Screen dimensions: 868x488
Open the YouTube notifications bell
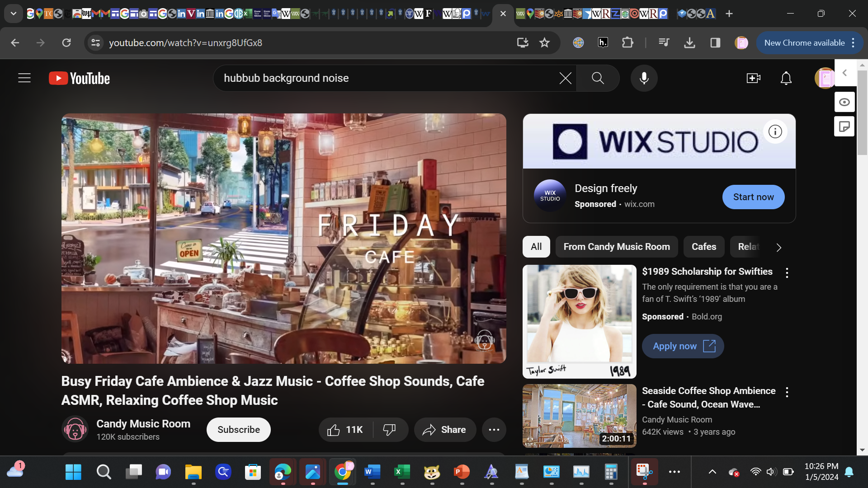pos(786,78)
